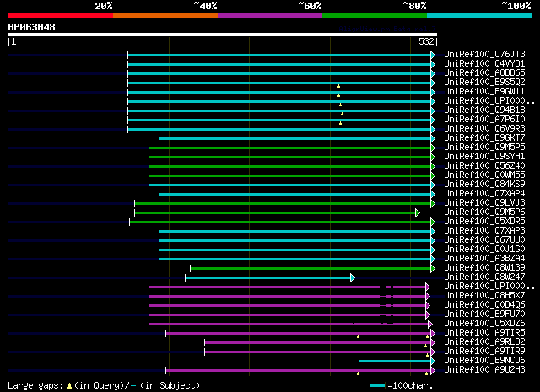
Task: Select the UniRef100_Q8H5X7 hit label
Action: coord(484,296)
